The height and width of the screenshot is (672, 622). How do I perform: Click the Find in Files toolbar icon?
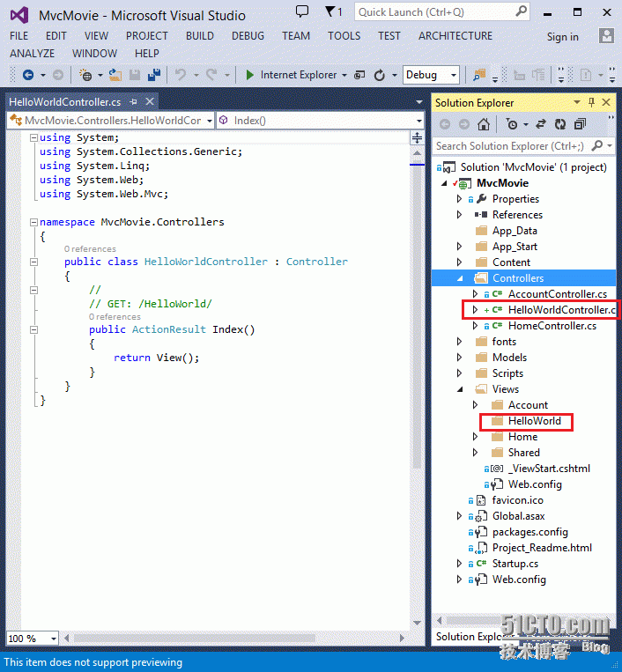479,75
